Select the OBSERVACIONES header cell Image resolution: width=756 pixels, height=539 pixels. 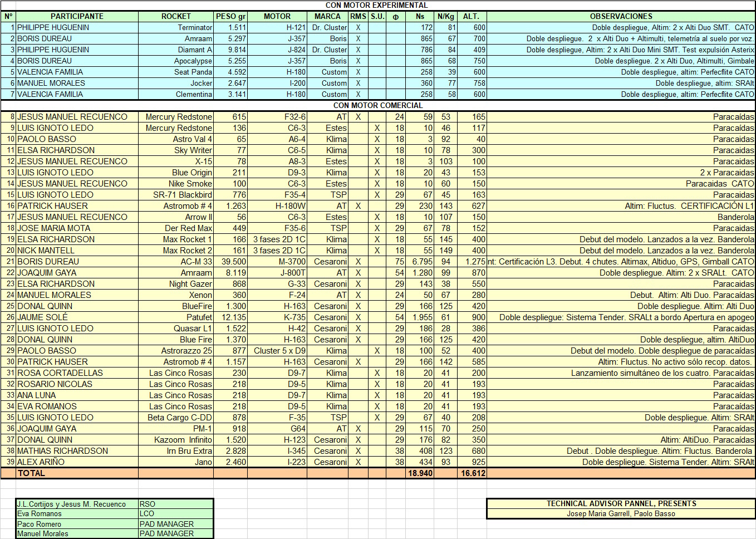621,16
